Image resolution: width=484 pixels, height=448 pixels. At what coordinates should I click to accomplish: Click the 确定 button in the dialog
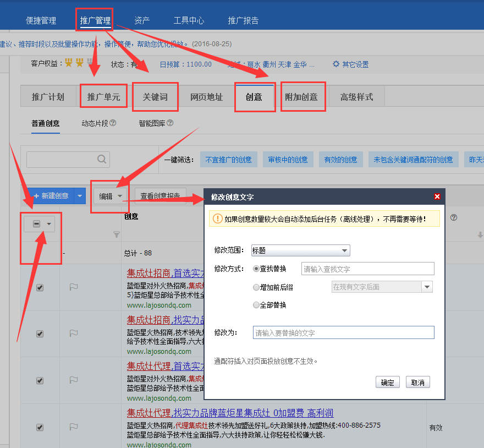387,382
